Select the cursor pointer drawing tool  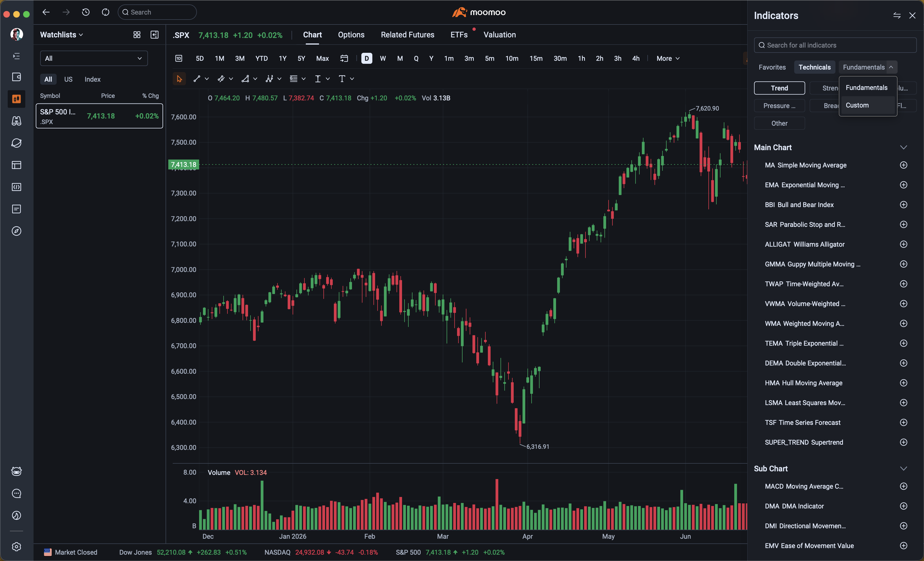[x=179, y=79]
